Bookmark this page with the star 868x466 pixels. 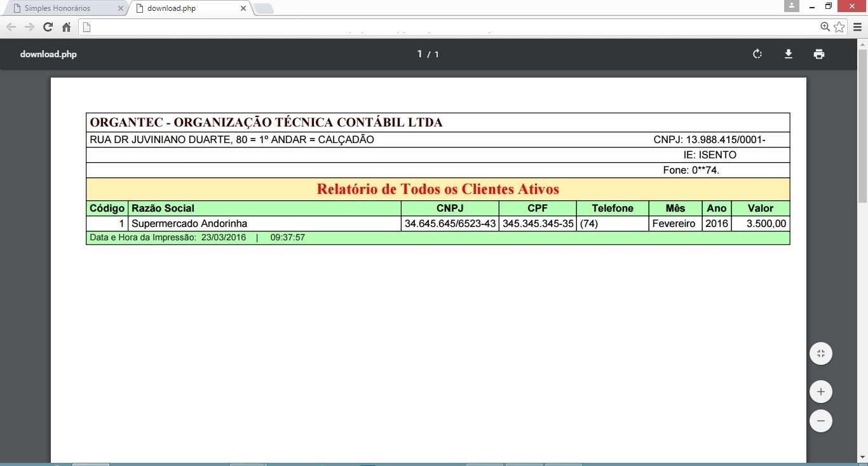click(839, 27)
